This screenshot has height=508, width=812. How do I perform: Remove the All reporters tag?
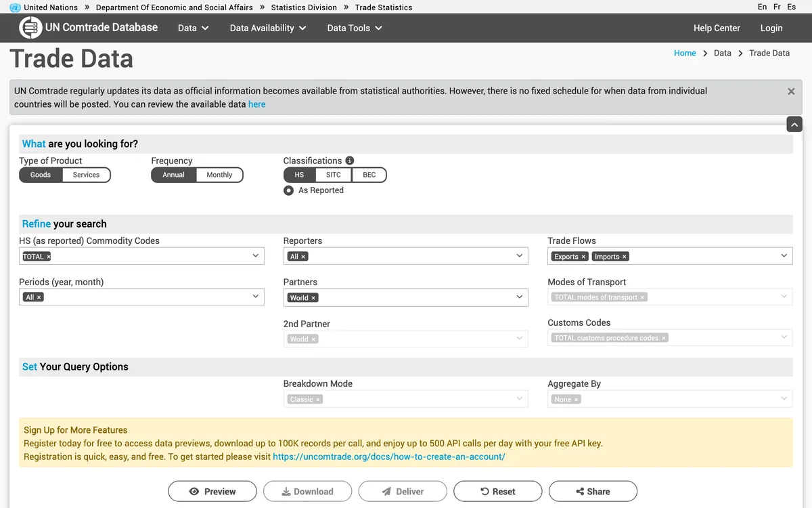coord(303,257)
